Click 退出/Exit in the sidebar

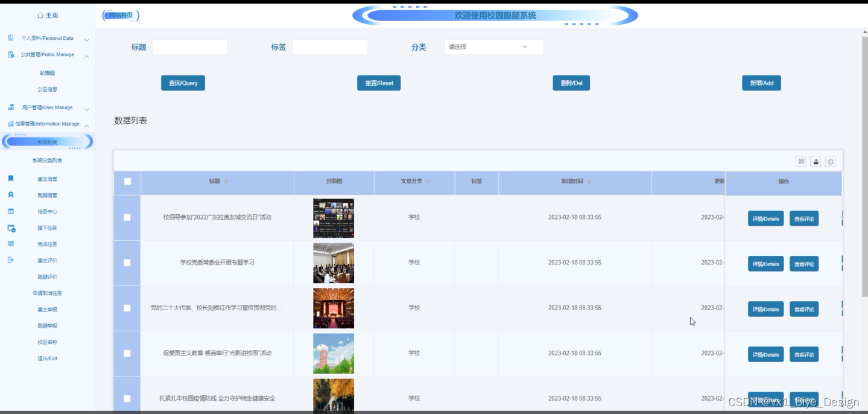point(48,358)
